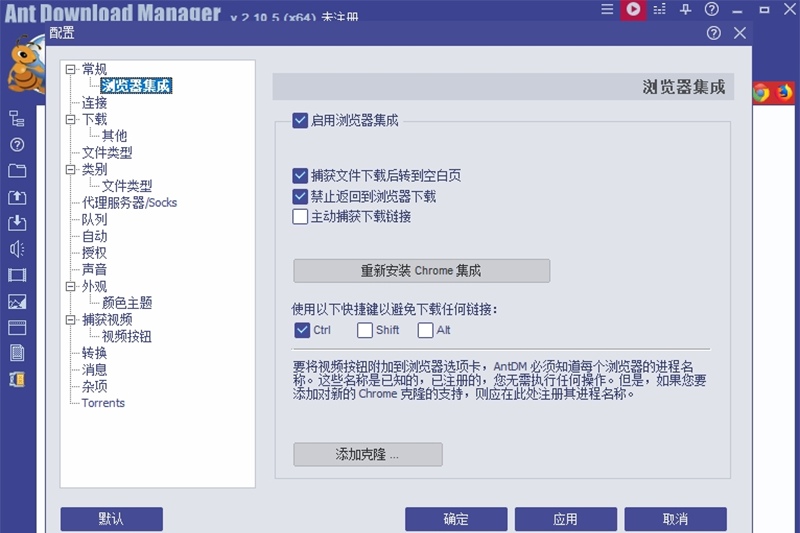The width and height of the screenshot is (800, 533).
Task: Select the speaker audio icon in sidebar
Action: coord(17,249)
